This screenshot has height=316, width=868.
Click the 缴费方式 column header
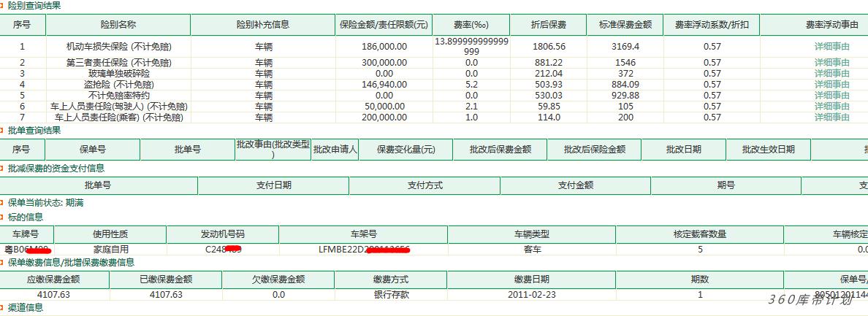click(x=392, y=280)
